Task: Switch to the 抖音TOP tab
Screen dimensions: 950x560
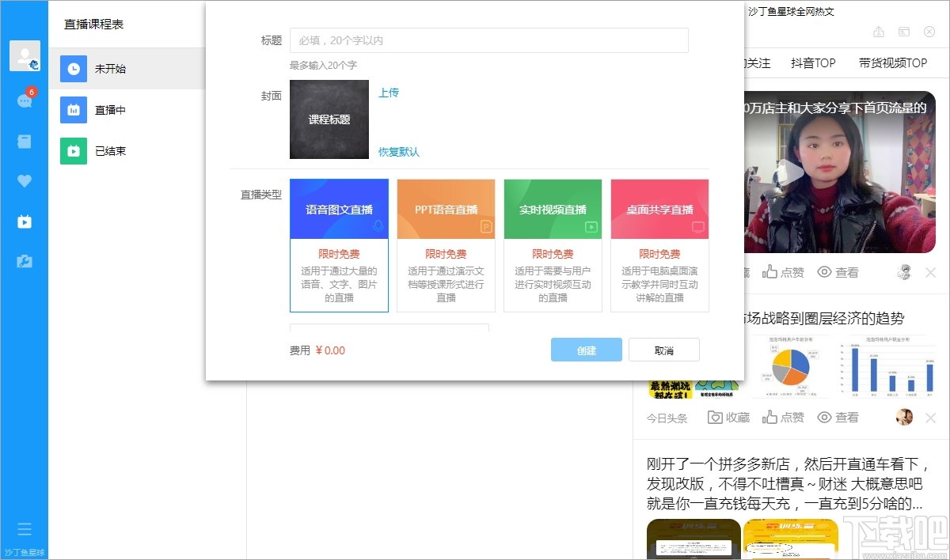Action: coord(813,63)
